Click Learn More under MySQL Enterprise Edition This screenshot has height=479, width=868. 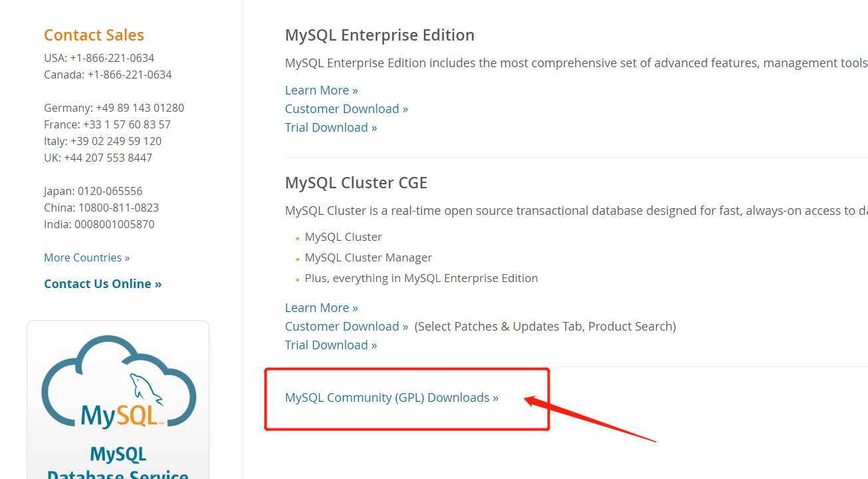tap(322, 90)
